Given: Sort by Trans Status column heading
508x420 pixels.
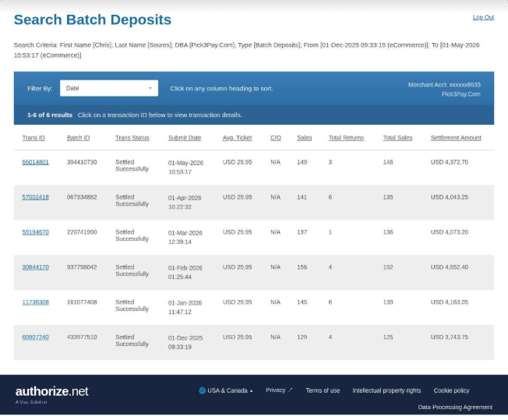Looking at the screenshot, I should [x=132, y=138].
